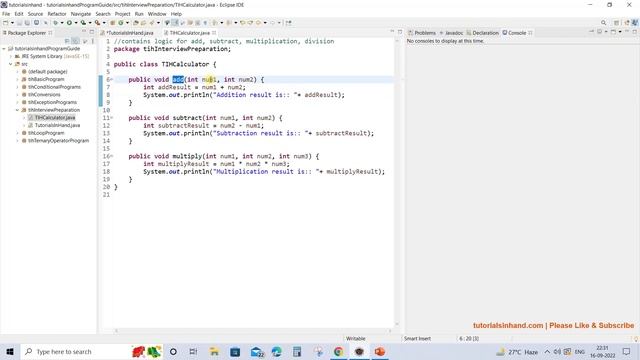Click the Open Perspective icon

click(616, 23)
